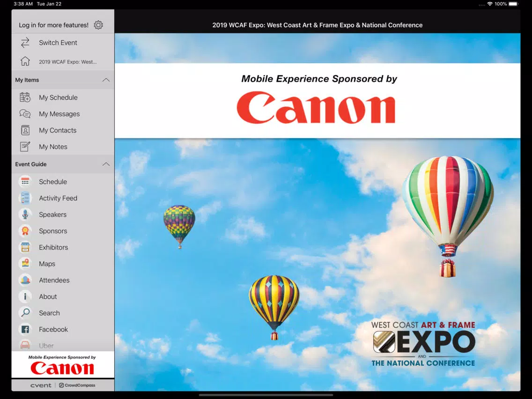This screenshot has width=532, height=399.
Task: Open My Schedule
Action: [63, 97]
